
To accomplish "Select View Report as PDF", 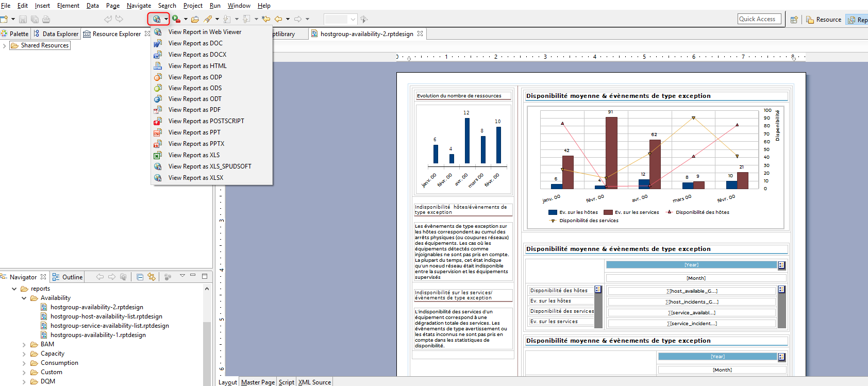I will pos(194,110).
